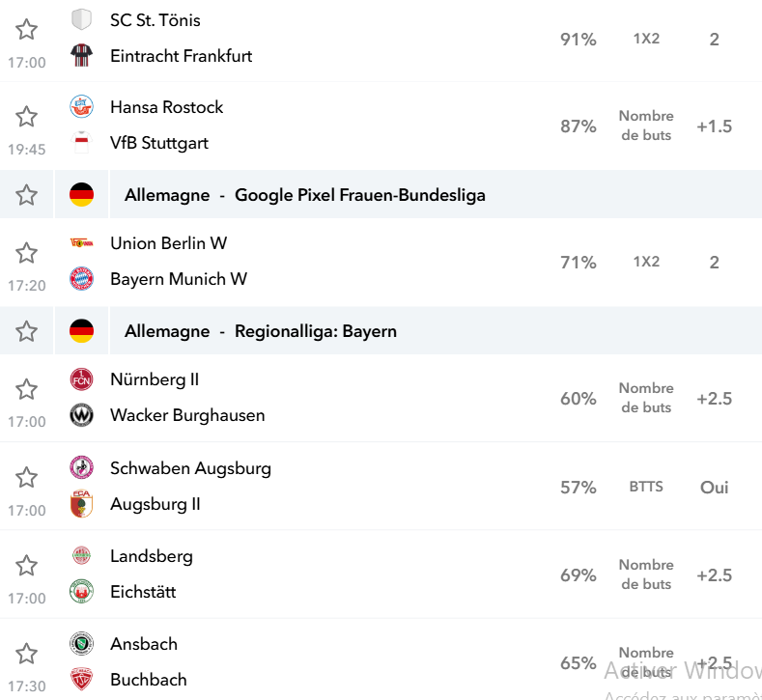
Task: Star the Google Pixel Frauen-Bundesliga league
Action: [26, 195]
